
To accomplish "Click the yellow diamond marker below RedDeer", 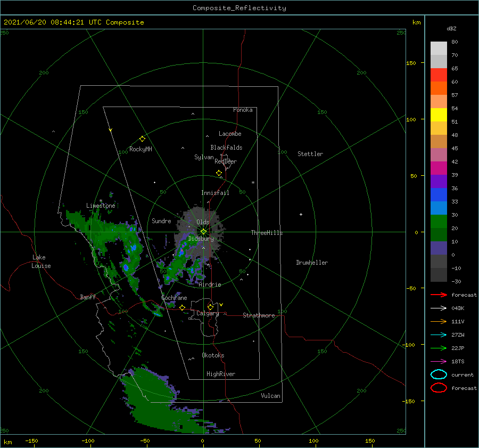I will (x=219, y=173).
